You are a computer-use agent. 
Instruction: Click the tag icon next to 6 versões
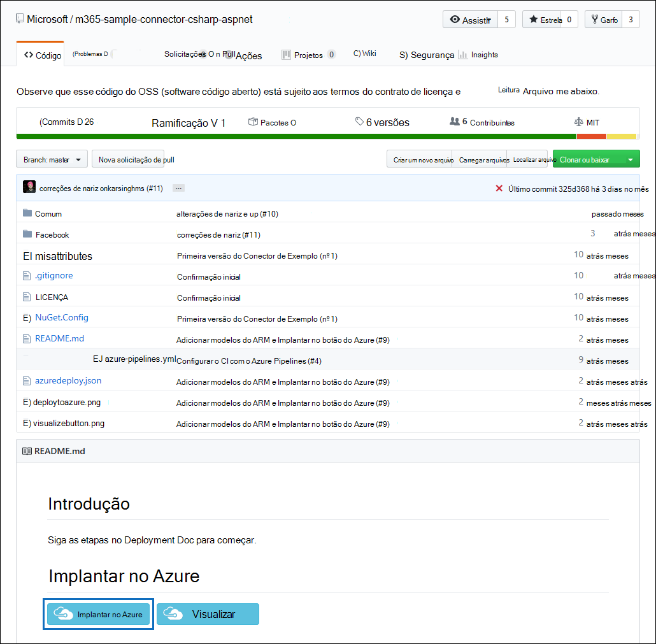(x=359, y=122)
